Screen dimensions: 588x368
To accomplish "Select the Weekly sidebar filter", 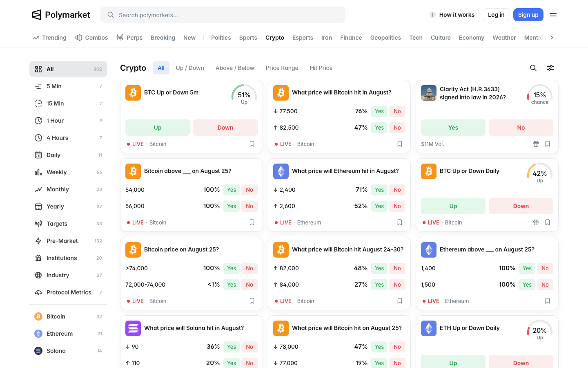I will point(68,172).
